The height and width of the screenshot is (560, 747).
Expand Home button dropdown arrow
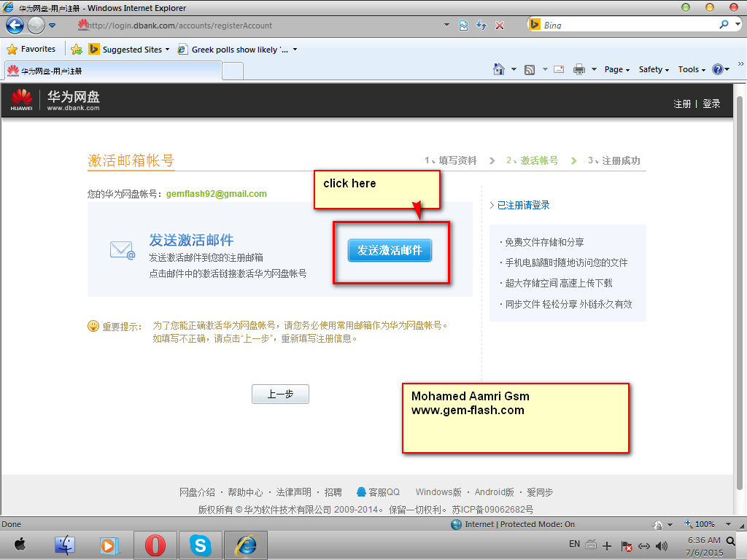(x=514, y=69)
